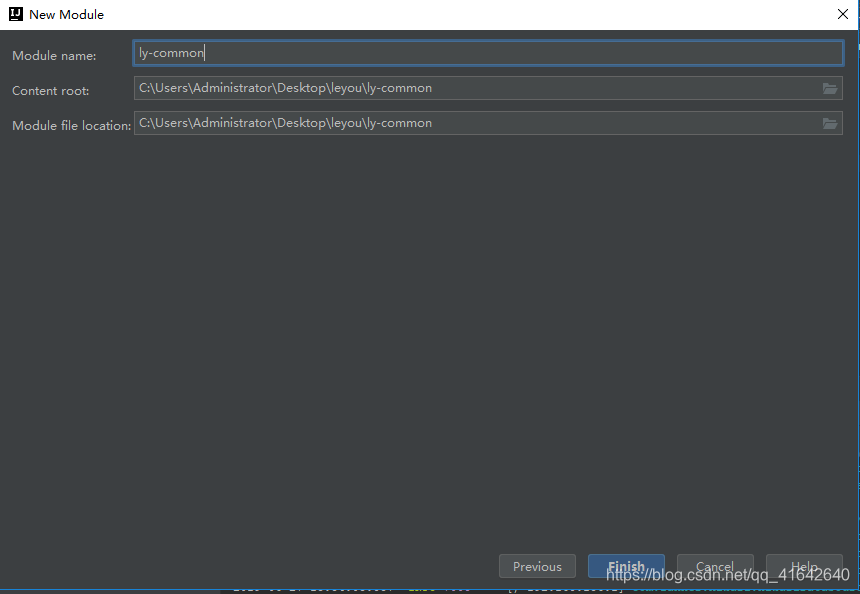Click the 'Module name:' label
This screenshot has width=860, height=594.
coord(54,56)
